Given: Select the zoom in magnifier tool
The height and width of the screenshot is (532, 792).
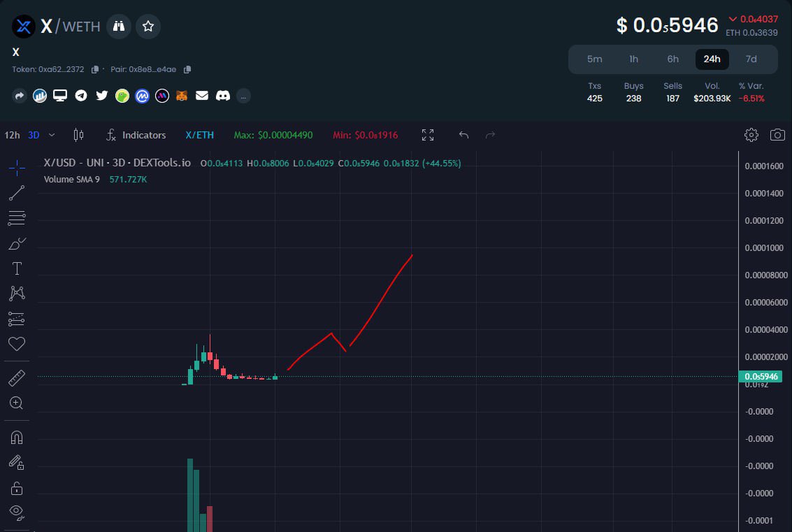Looking at the screenshot, I should [17, 403].
